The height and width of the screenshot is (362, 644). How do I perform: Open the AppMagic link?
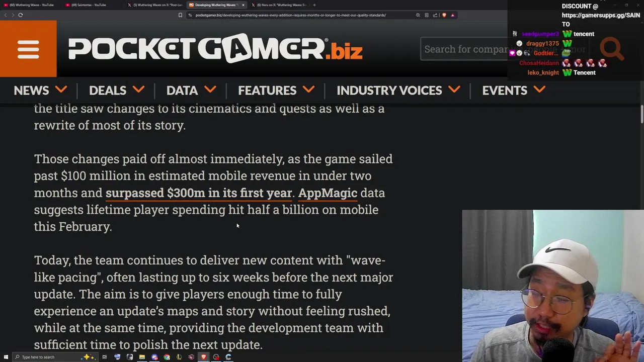pos(328,193)
